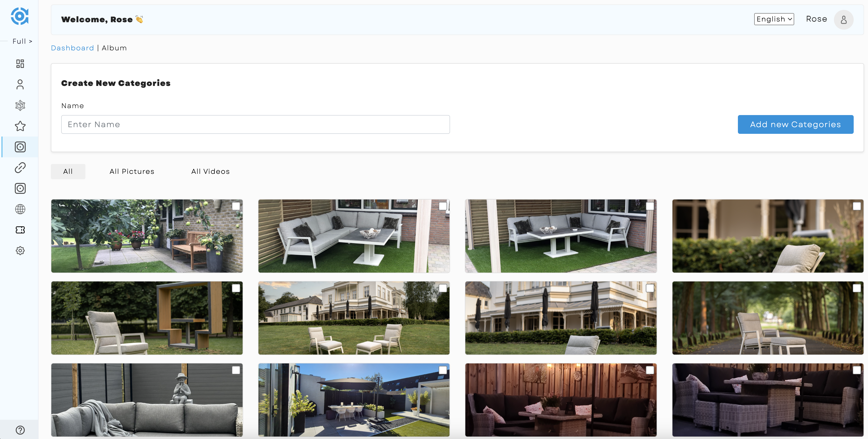Open the globe/world icon in sidebar
868x439 pixels.
(x=20, y=209)
